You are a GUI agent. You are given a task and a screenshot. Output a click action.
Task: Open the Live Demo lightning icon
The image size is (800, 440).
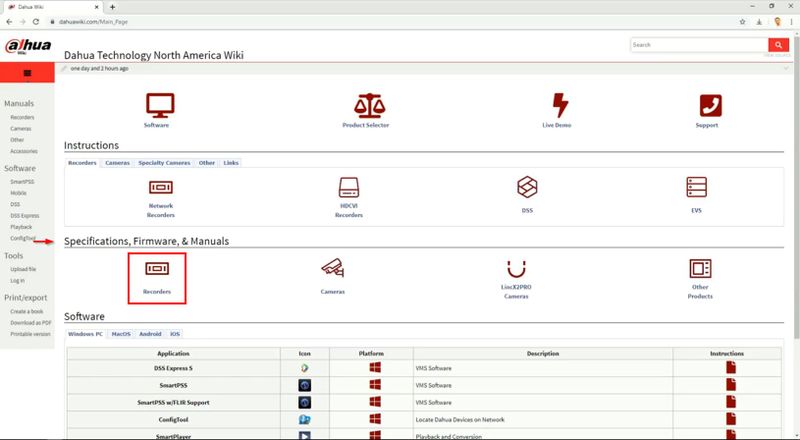click(x=561, y=105)
